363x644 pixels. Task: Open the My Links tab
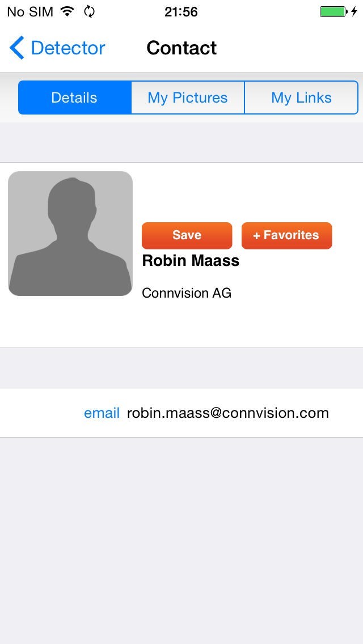(x=301, y=98)
